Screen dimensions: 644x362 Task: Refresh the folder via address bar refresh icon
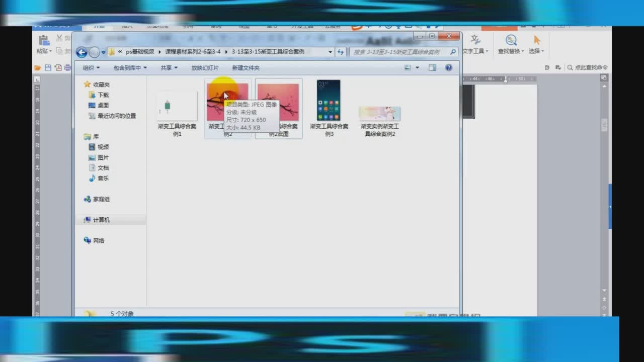pyautogui.click(x=341, y=52)
